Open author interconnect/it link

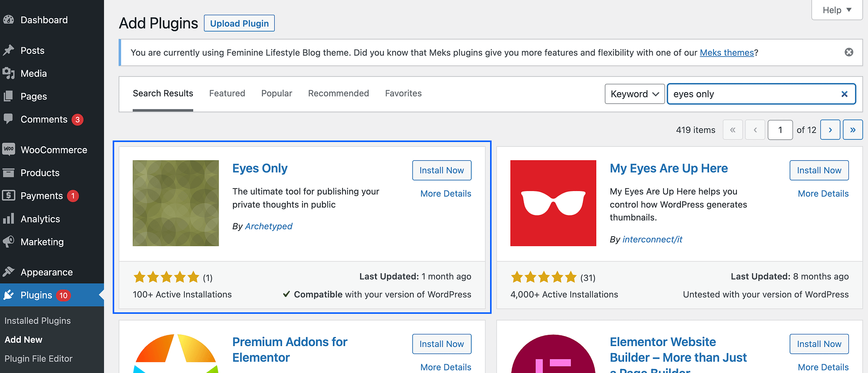[x=652, y=239]
